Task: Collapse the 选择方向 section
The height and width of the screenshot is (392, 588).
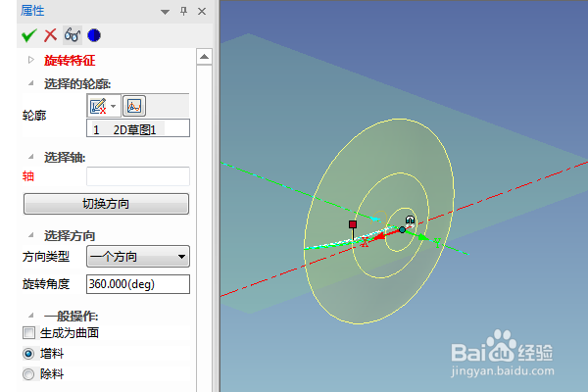Action: [31, 235]
